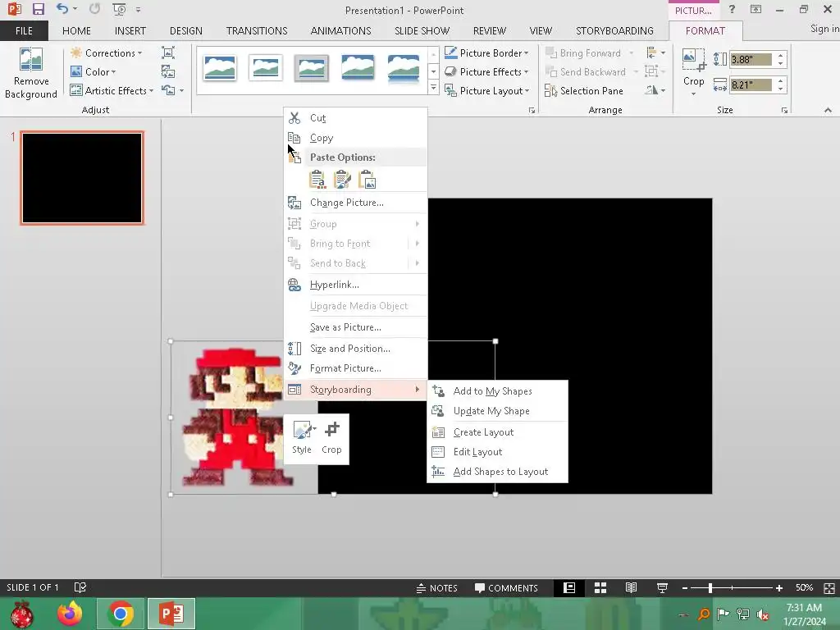Choose Cut from the context menu
The height and width of the screenshot is (630, 840).
point(355,118)
